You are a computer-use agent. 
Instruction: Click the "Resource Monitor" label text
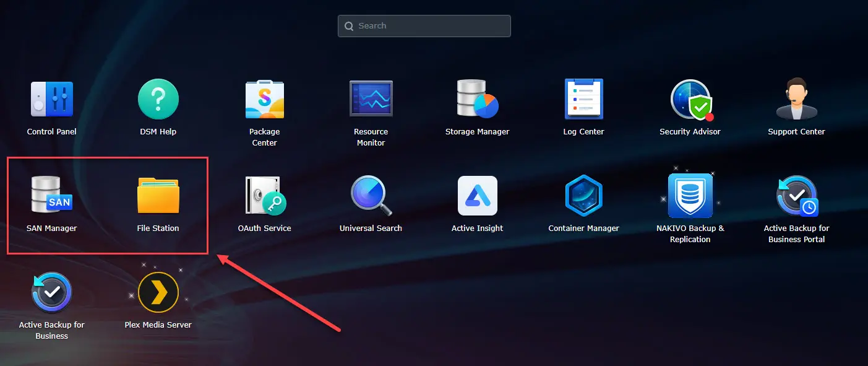pos(371,137)
